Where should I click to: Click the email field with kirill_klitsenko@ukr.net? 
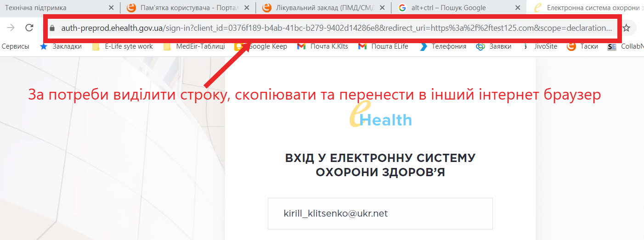coord(380,213)
